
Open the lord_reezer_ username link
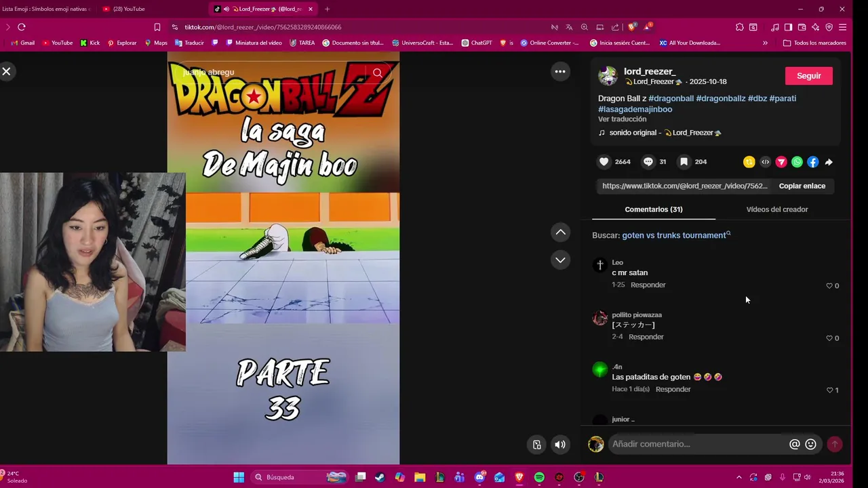[x=650, y=71]
